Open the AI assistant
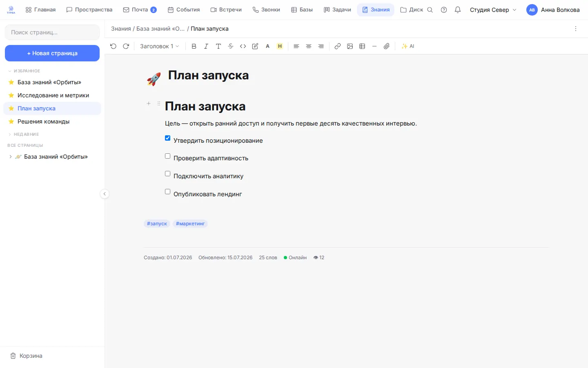Screen dimensions: 588x368 408,46
